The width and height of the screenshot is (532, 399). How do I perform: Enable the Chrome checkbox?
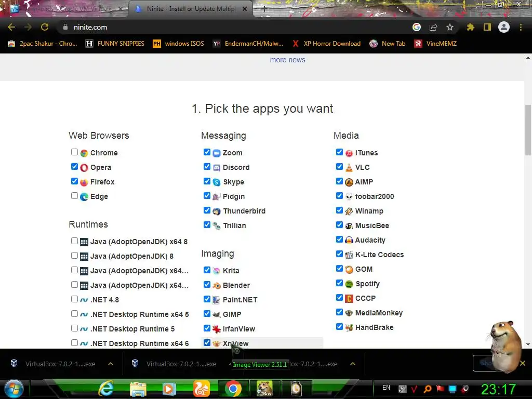click(74, 152)
